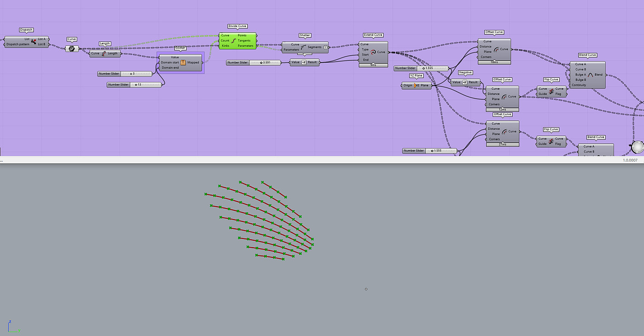Select the Count input on Divide Curve
The image size is (644, 336).
225,41
